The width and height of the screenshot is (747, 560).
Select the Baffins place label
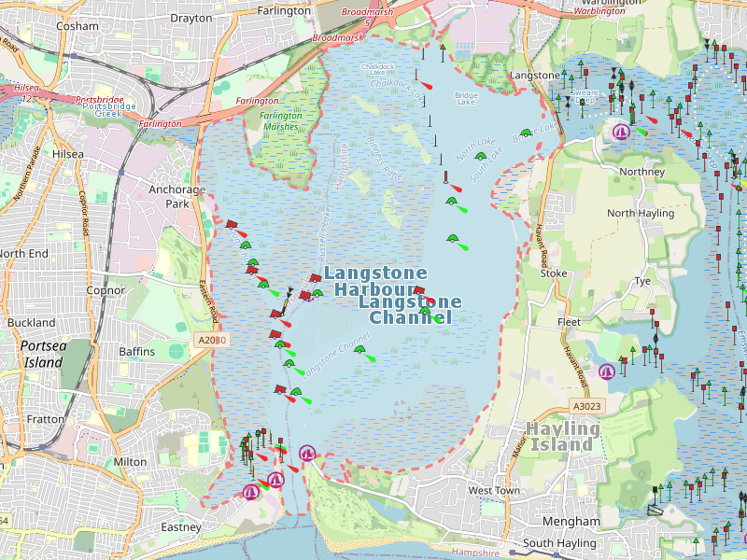click(x=137, y=352)
